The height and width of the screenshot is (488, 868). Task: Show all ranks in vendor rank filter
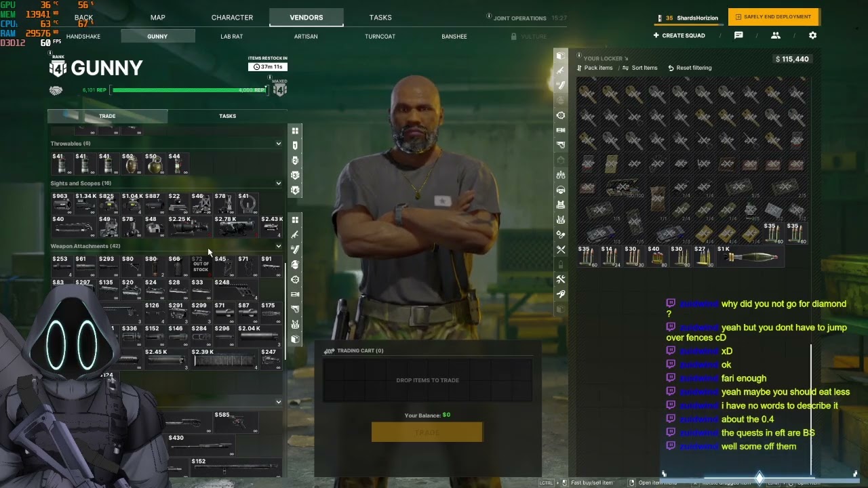click(x=295, y=131)
